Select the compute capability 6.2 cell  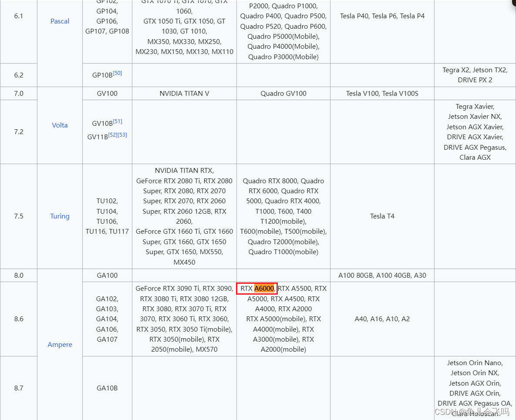[19, 75]
